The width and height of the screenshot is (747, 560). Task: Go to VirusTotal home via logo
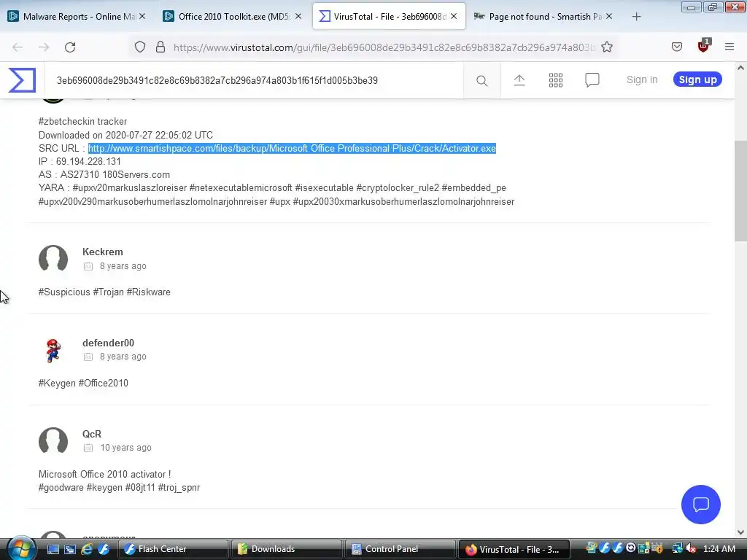[22, 80]
